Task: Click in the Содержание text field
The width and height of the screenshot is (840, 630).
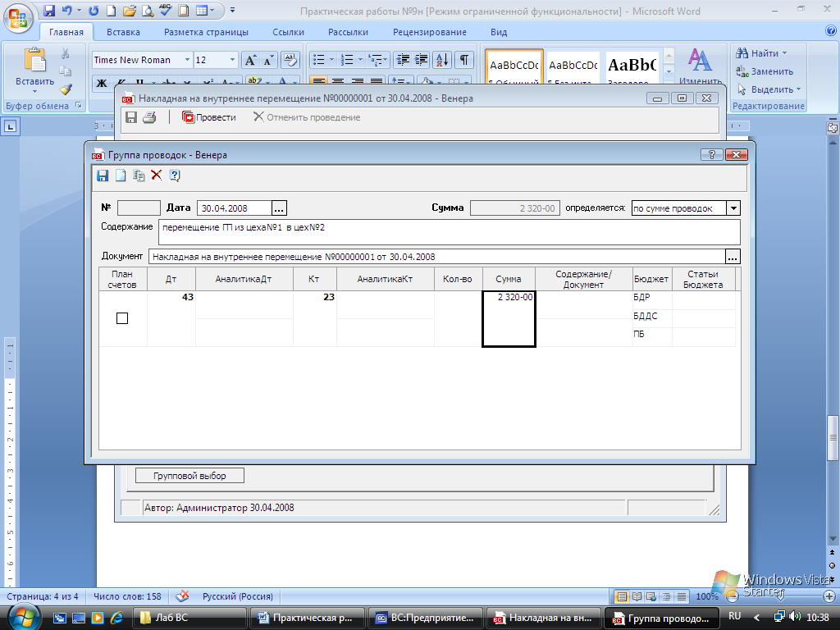Action: click(450, 232)
